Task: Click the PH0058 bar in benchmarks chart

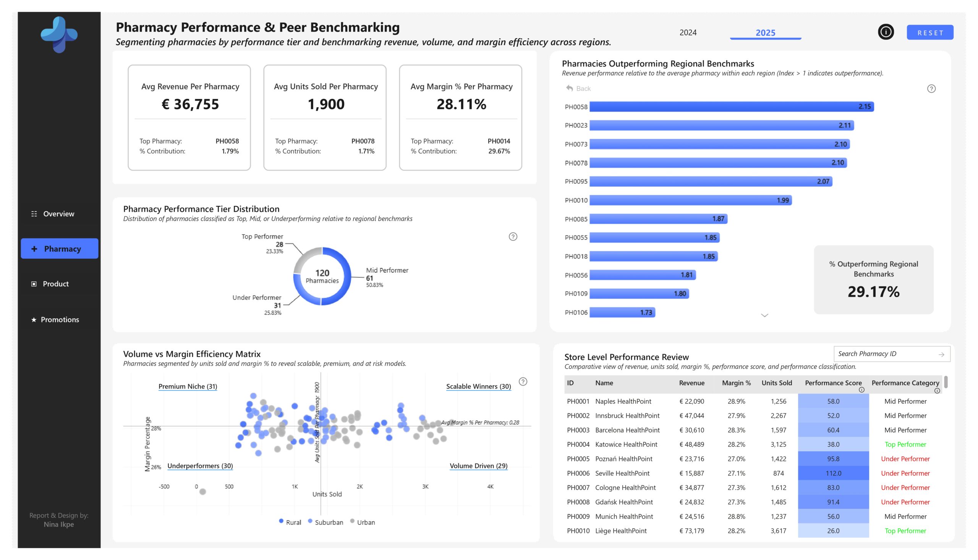Action: pos(731,107)
